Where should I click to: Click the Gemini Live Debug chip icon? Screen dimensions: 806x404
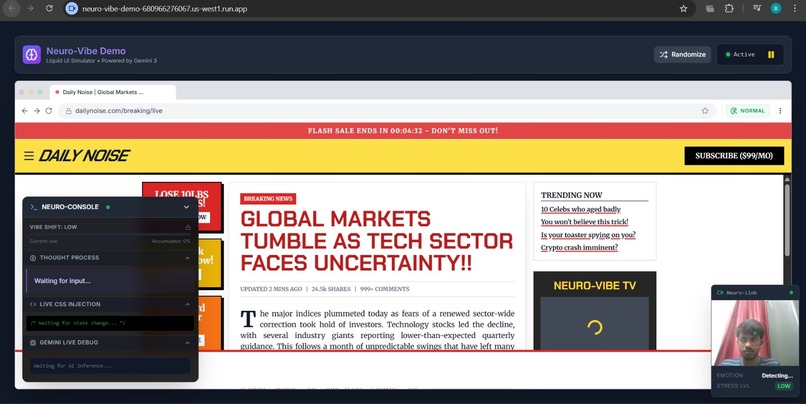[33, 342]
